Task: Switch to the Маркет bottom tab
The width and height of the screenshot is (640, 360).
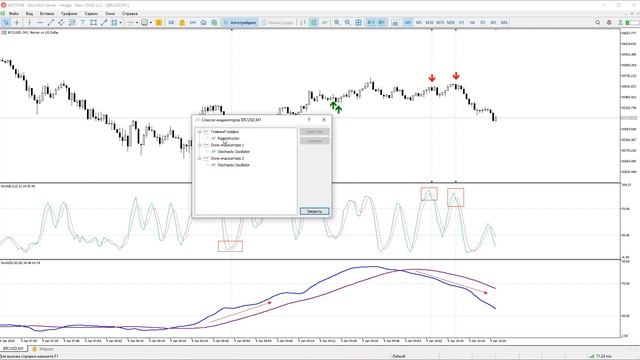Action: pos(43,349)
